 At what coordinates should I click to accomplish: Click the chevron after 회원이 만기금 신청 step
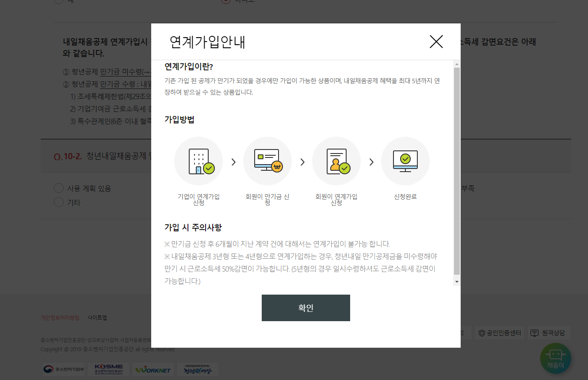coord(302,162)
